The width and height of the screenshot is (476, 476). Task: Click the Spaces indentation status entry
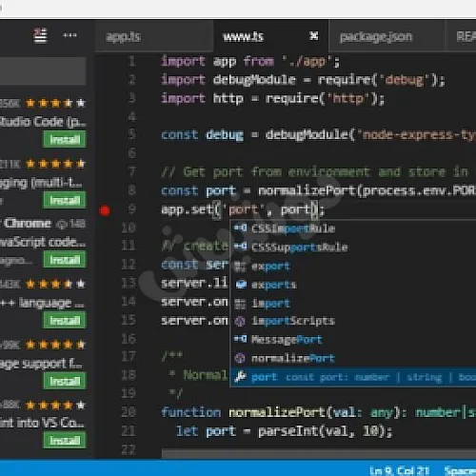[x=460, y=470]
